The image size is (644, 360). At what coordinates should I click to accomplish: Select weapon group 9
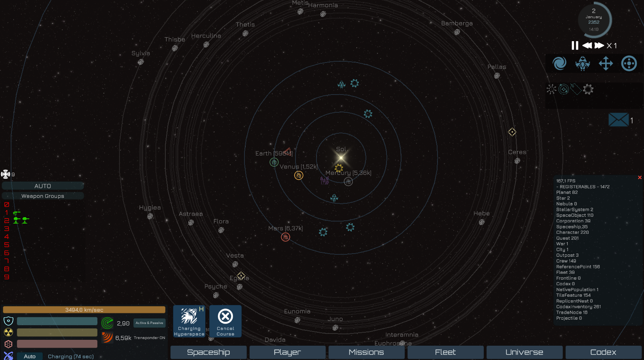coord(6,277)
